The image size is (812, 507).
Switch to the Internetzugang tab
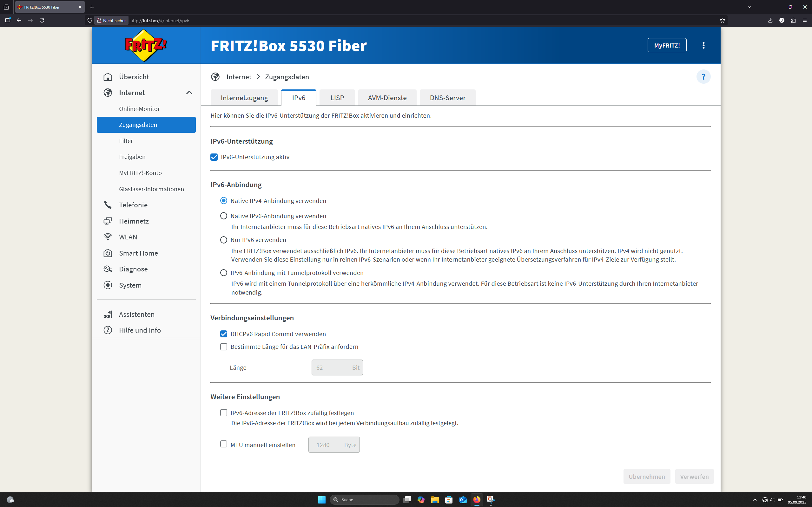[244, 98]
